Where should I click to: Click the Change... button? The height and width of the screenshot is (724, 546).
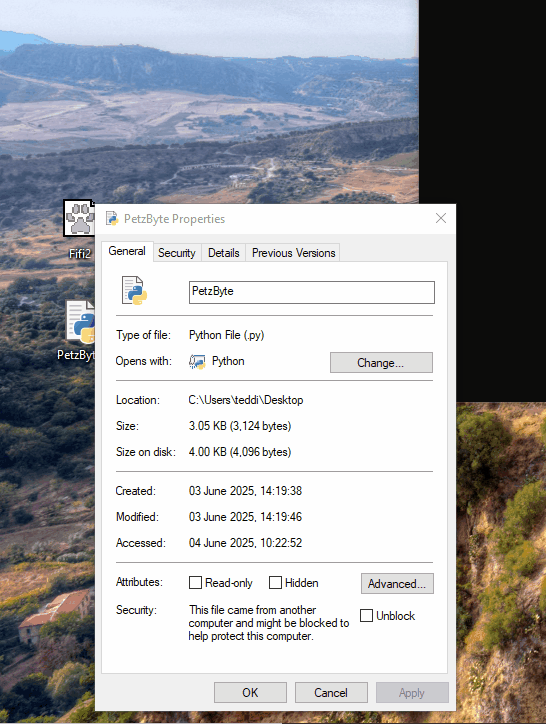point(381,362)
